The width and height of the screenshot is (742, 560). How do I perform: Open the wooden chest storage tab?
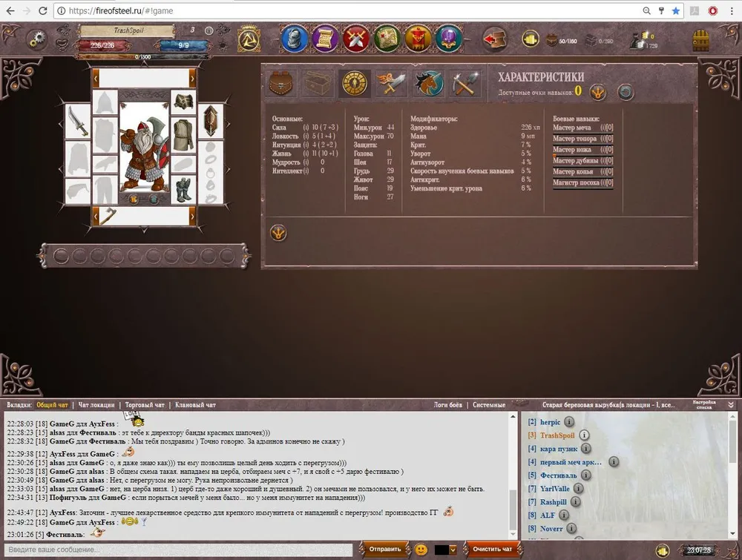click(318, 84)
